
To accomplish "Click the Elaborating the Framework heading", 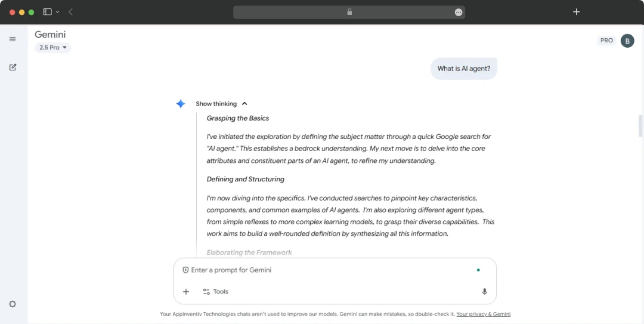I will [249, 252].
